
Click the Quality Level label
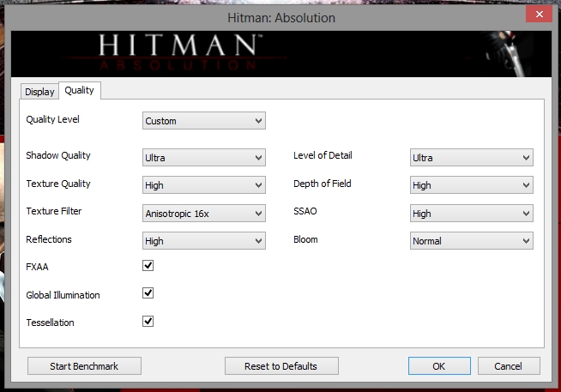52,119
